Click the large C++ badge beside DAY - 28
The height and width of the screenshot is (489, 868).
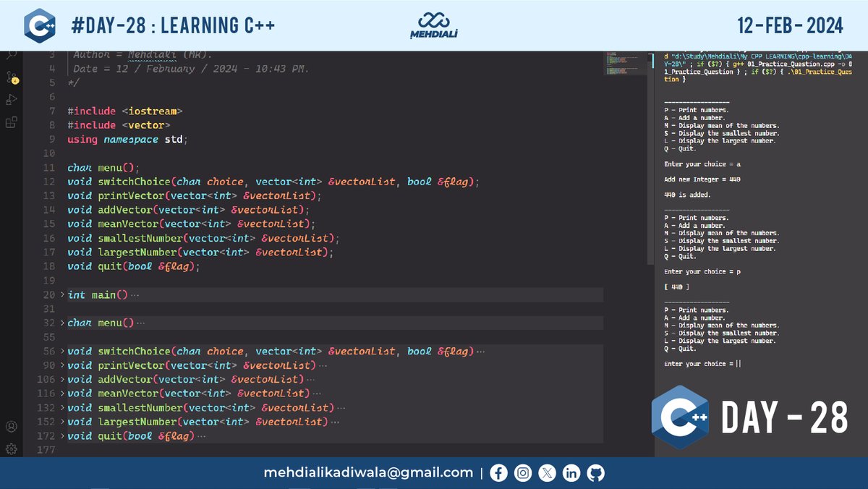678,417
